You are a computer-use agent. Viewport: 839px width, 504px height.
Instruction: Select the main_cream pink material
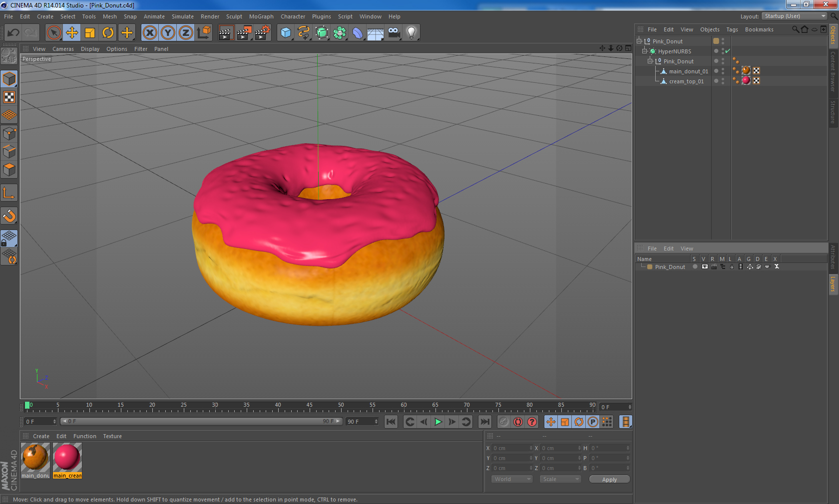click(67, 457)
